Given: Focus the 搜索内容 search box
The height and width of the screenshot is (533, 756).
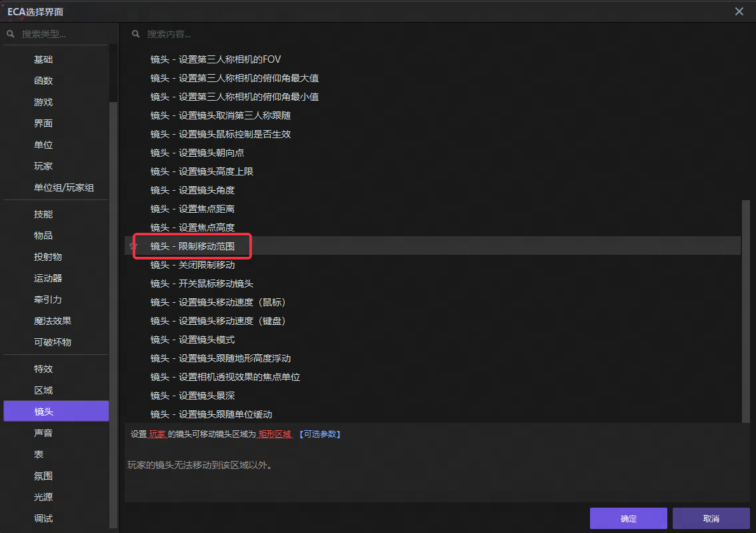Looking at the screenshot, I should click(x=400, y=34).
